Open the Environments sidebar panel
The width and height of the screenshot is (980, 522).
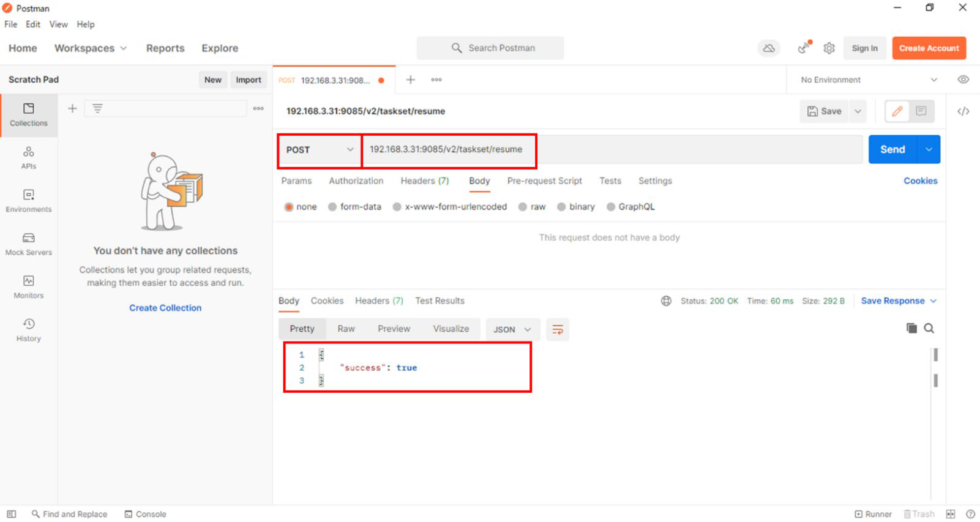(x=28, y=201)
